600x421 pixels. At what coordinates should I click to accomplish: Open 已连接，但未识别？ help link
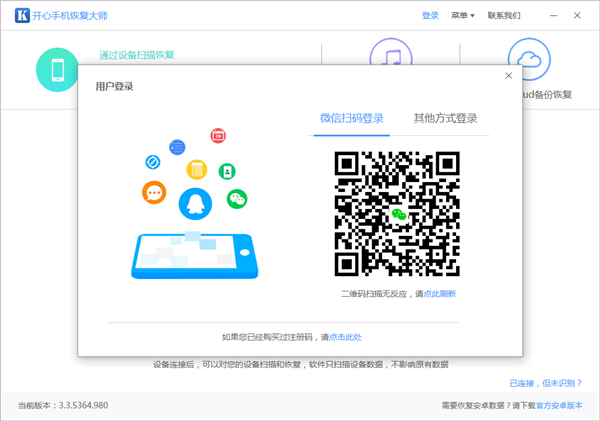point(546,383)
